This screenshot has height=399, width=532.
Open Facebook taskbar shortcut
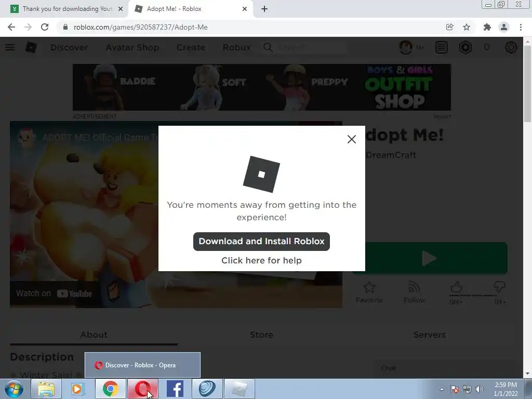tap(175, 389)
